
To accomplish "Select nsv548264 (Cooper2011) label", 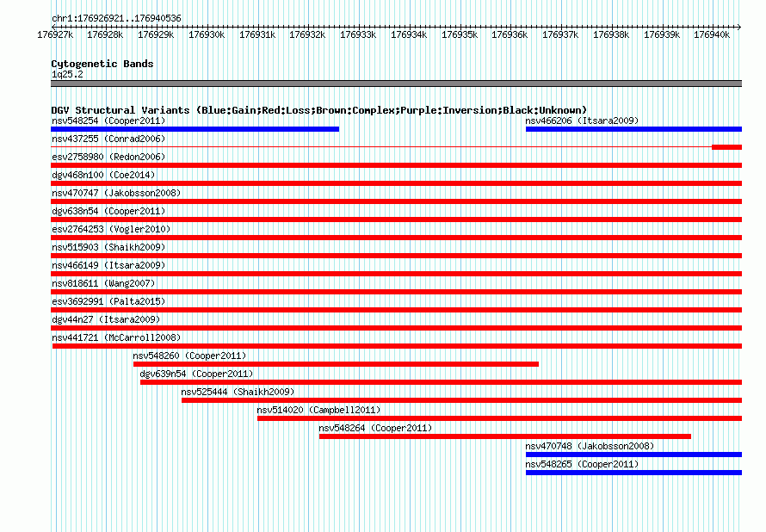I will pos(375,428).
